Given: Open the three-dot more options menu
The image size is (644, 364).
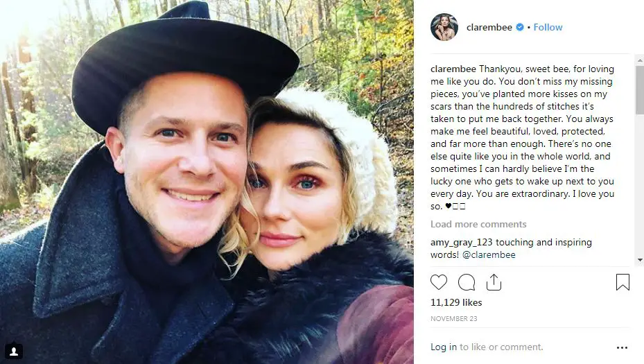Looking at the screenshot, I should (623, 347).
